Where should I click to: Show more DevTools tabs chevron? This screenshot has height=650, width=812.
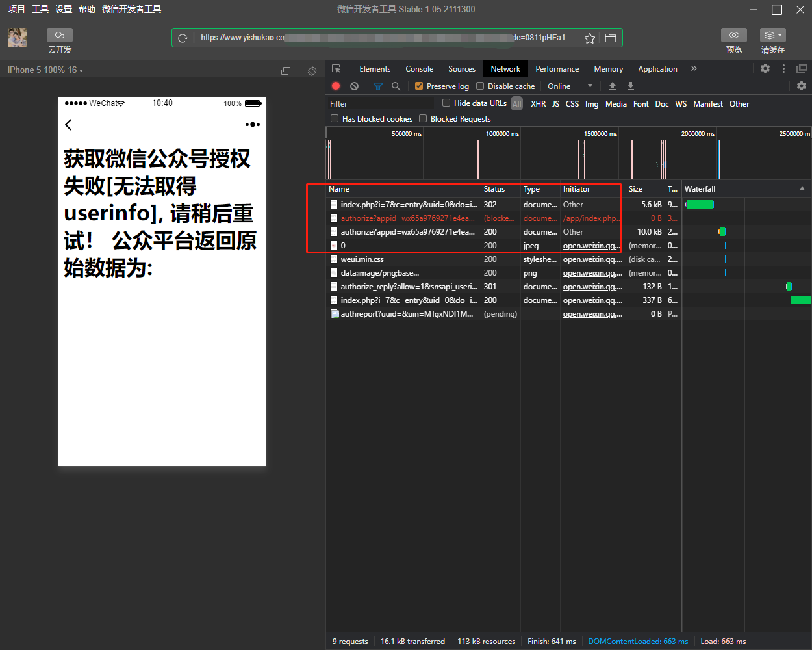[x=694, y=68]
